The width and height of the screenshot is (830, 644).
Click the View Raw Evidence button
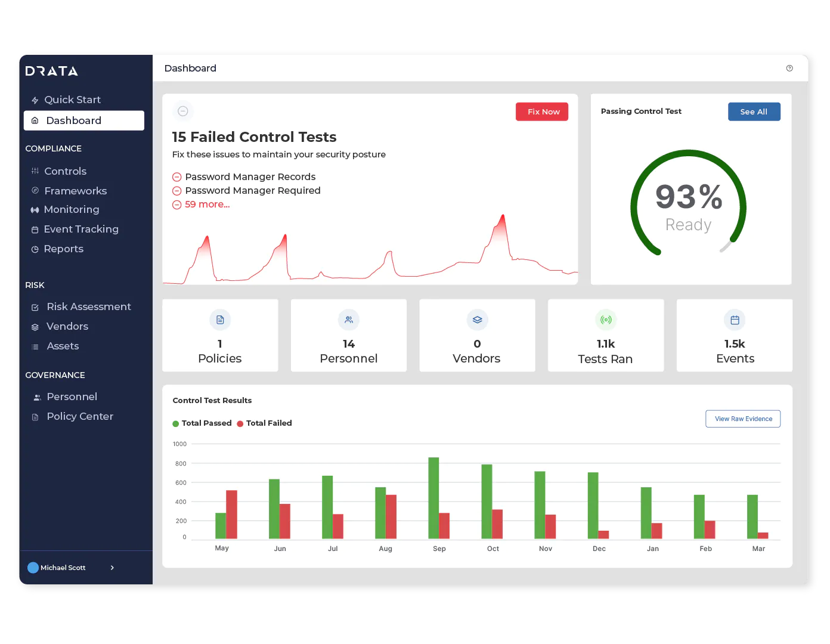click(x=743, y=419)
